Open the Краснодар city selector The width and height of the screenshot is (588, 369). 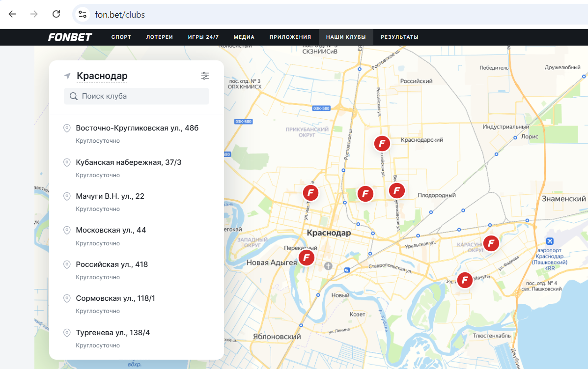tap(102, 76)
